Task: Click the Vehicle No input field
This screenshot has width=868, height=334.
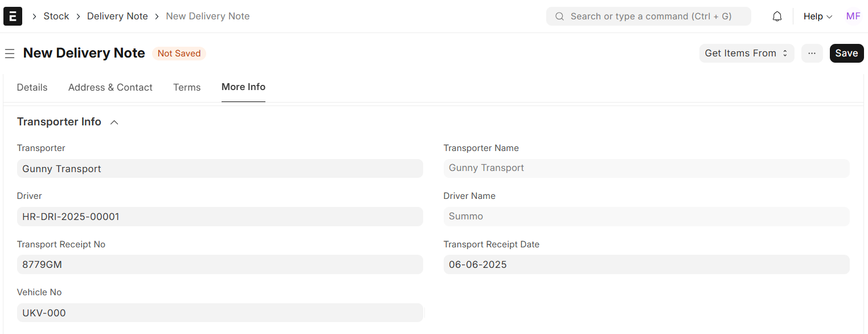Action: coord(220,313)
